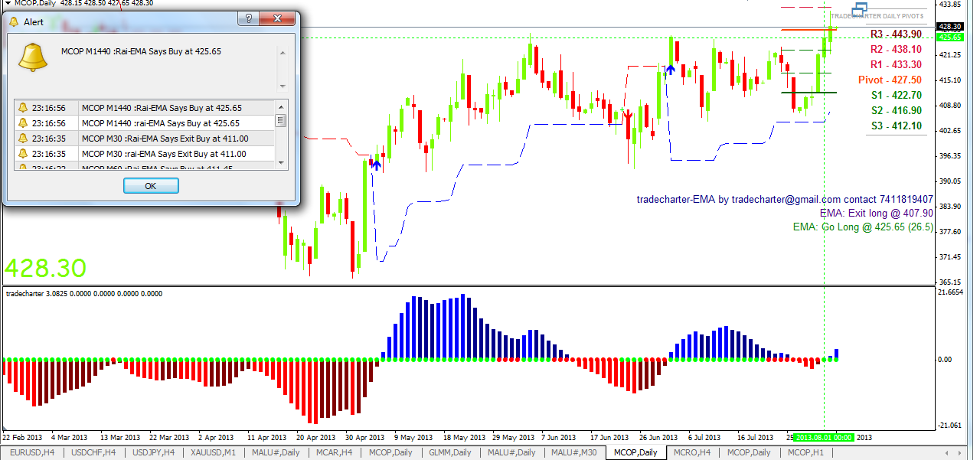The height and width of the screenshot is (460, 980).
Task: Select the active MCOP,Daily chart tab
Action: point(635,452)
